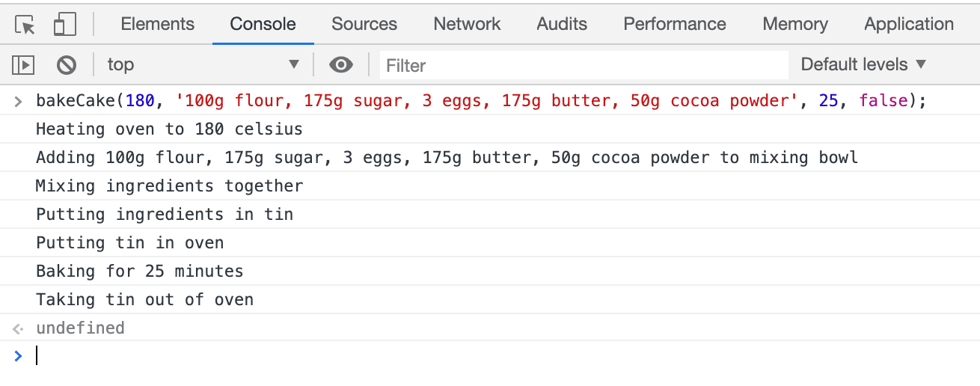Open the Network tab
Screen dimensions: 980x386
click(467, 25)
